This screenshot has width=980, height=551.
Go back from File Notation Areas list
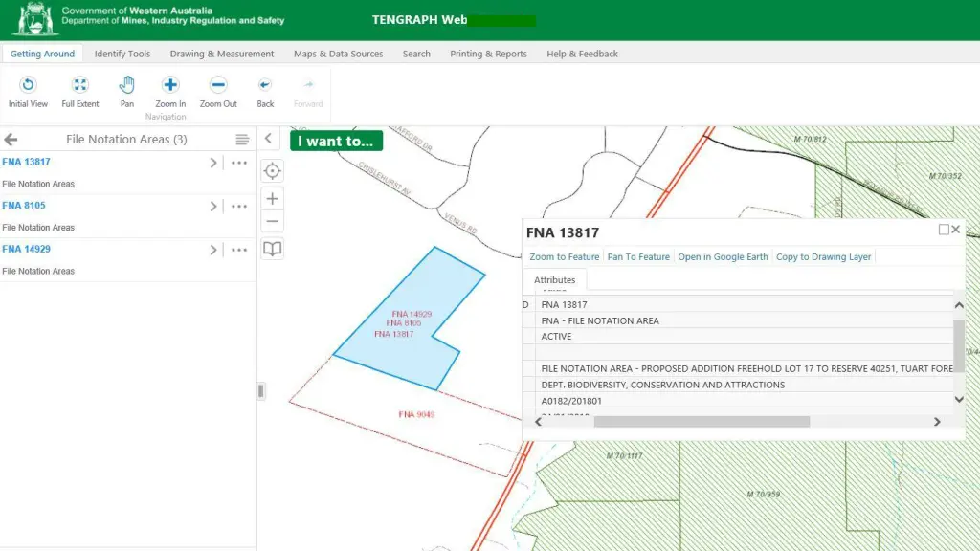pyautogui.click(x=11, y=140)
